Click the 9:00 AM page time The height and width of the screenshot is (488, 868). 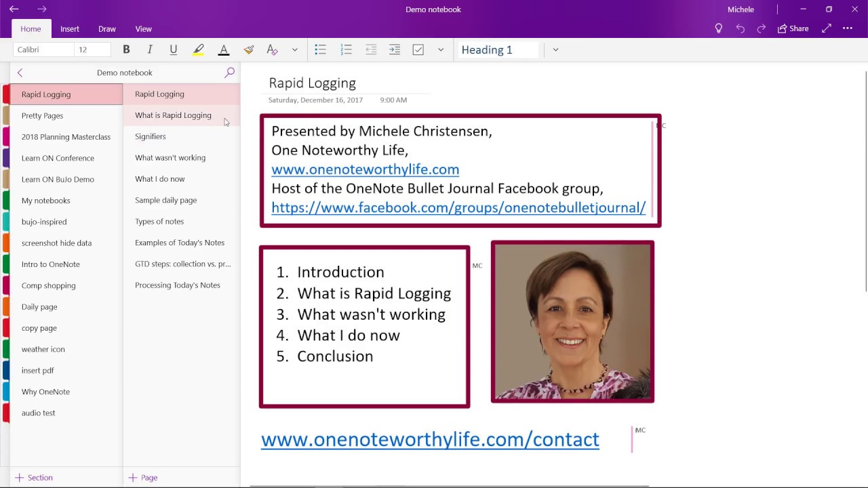(393, 100)
